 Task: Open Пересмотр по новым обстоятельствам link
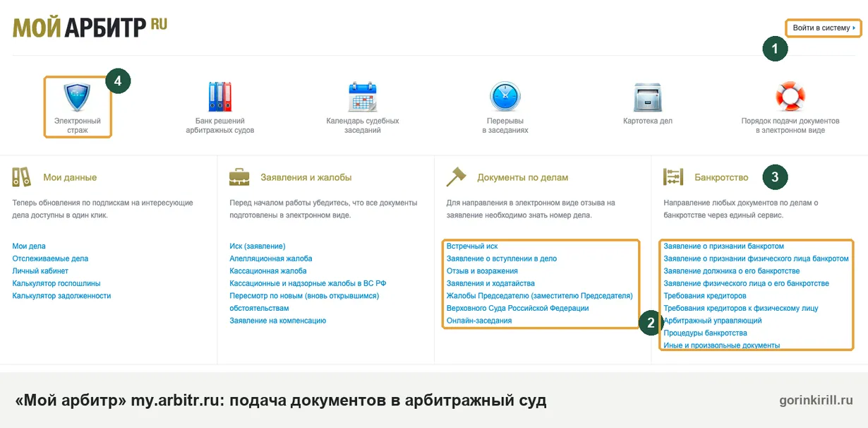pyautogui.click(x=304, y=302)
